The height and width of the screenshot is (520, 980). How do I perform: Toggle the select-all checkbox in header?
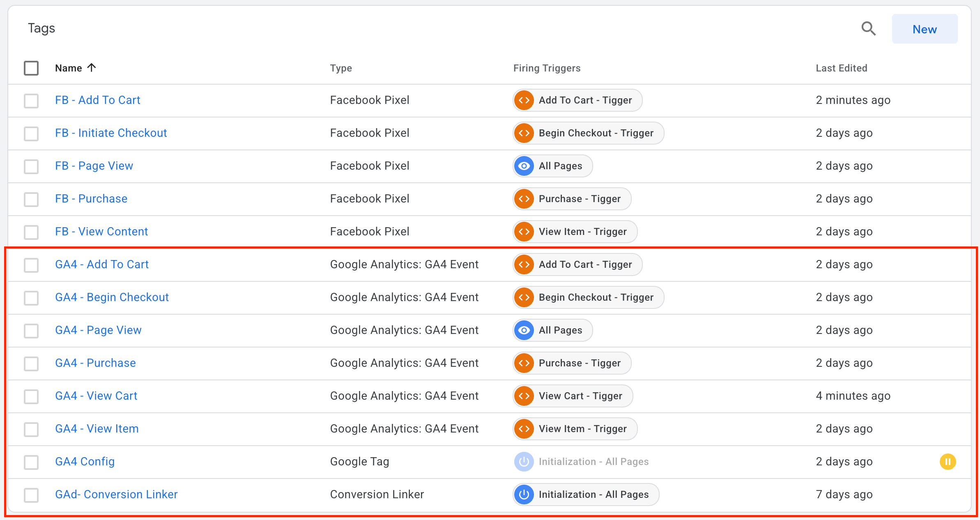[31, 68]
